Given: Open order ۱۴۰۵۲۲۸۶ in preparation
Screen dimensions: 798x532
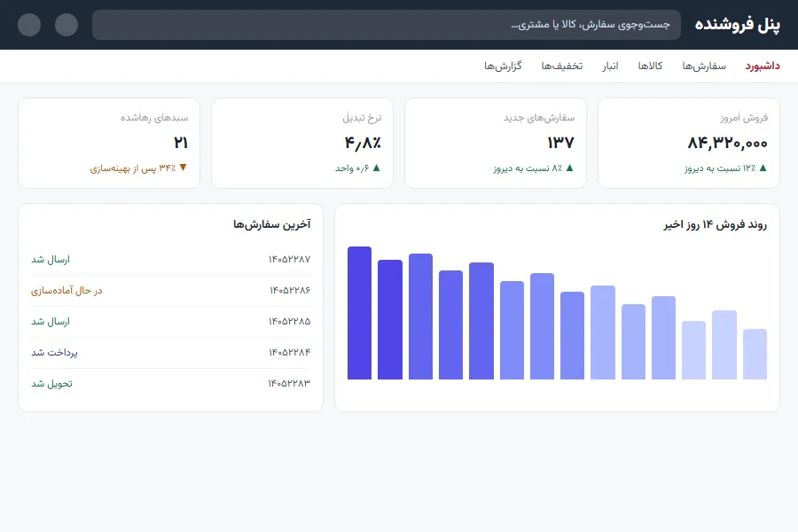Looking at the screenshot, I should [171, 291].
